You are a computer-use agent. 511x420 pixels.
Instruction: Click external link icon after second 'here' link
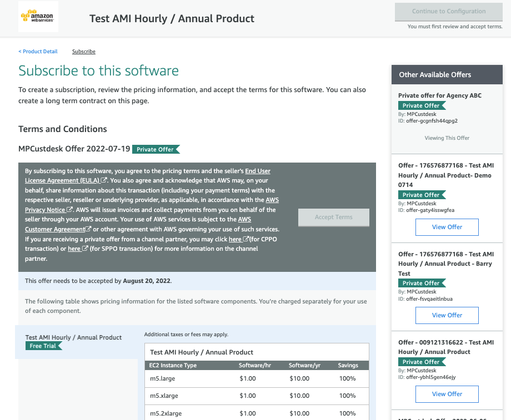click(x=84, y=247)
